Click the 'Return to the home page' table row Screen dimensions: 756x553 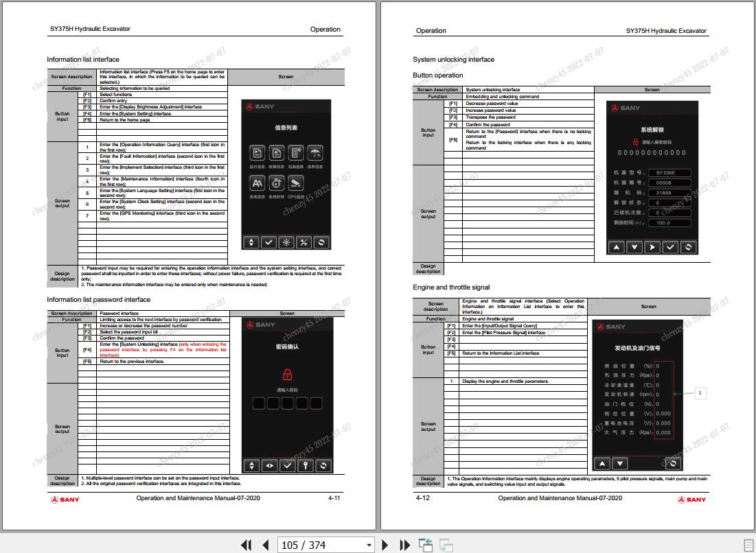162,120
